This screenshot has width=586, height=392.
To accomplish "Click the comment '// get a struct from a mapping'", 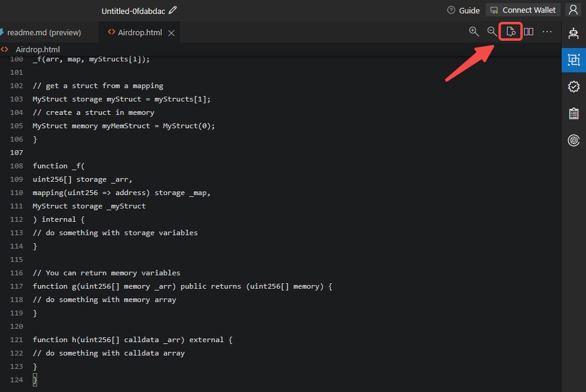I will [x=98, y=86].
